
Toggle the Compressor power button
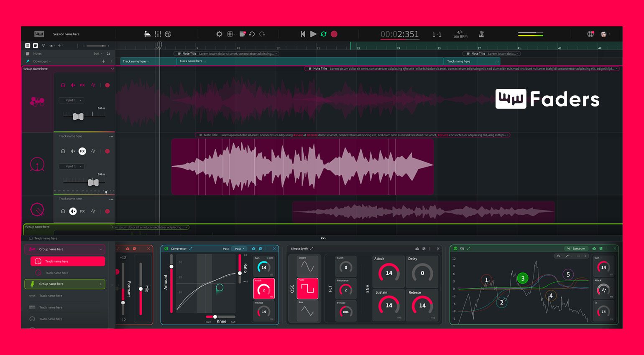pos(166,248)
